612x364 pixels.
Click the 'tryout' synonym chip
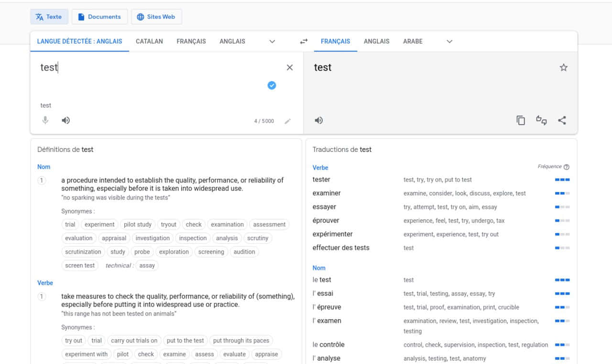[168, 225]
